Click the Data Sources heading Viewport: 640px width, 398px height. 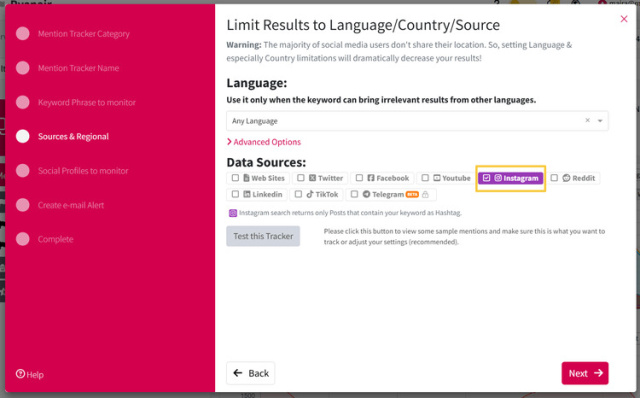point(266,162)
